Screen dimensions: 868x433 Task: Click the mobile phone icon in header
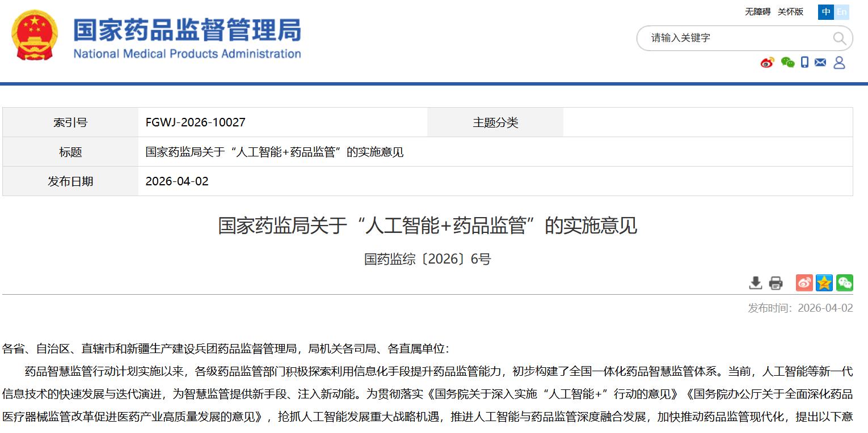(804, 62)
